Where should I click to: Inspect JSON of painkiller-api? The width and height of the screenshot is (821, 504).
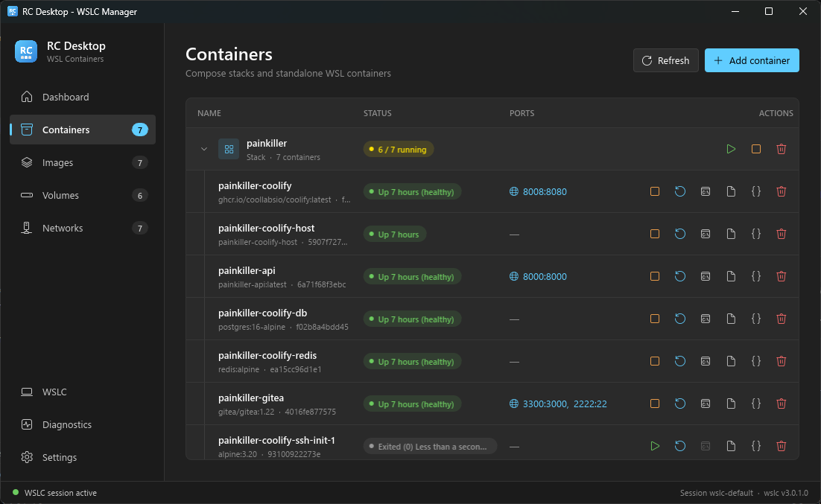[x=756, y=276]
